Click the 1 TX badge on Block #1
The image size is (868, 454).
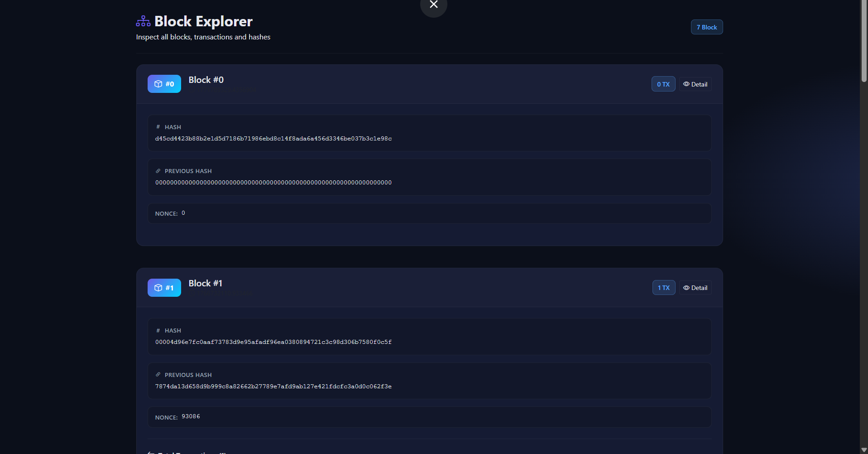pos(663,287)
